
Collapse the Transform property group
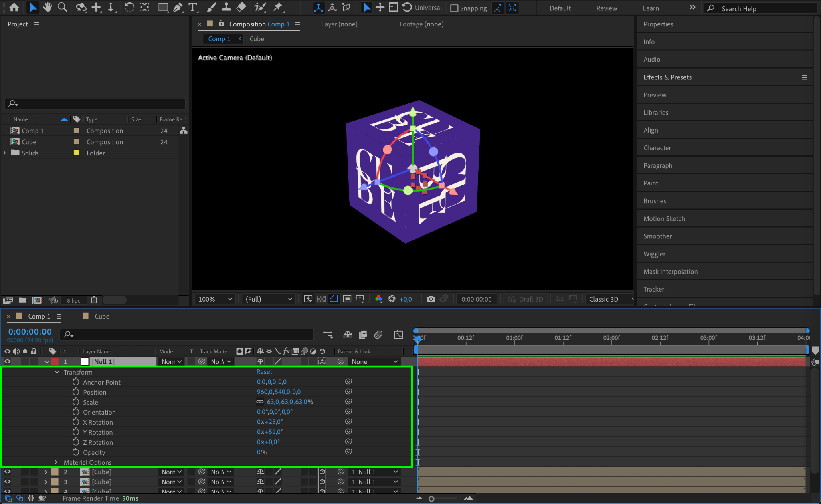(57, 372)
